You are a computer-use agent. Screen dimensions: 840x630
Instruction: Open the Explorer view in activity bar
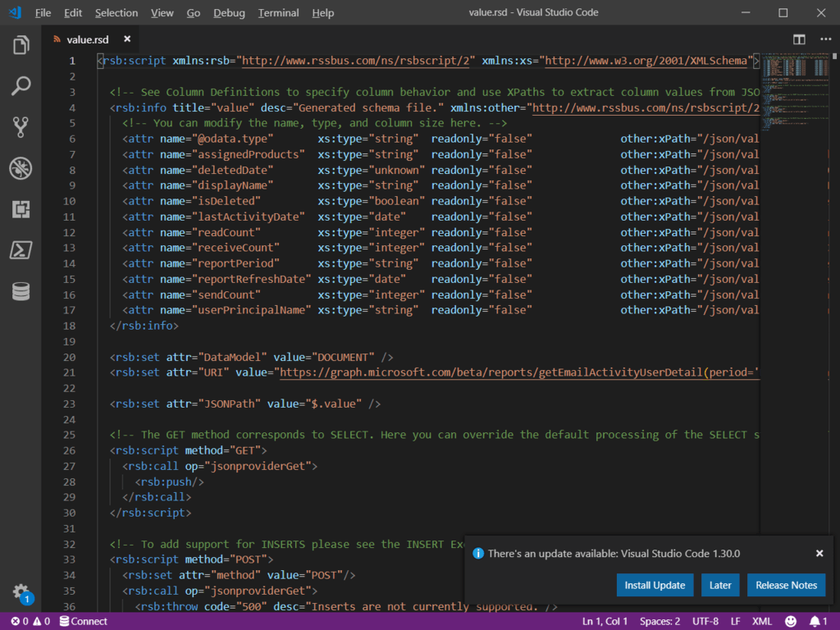[21, 45]
